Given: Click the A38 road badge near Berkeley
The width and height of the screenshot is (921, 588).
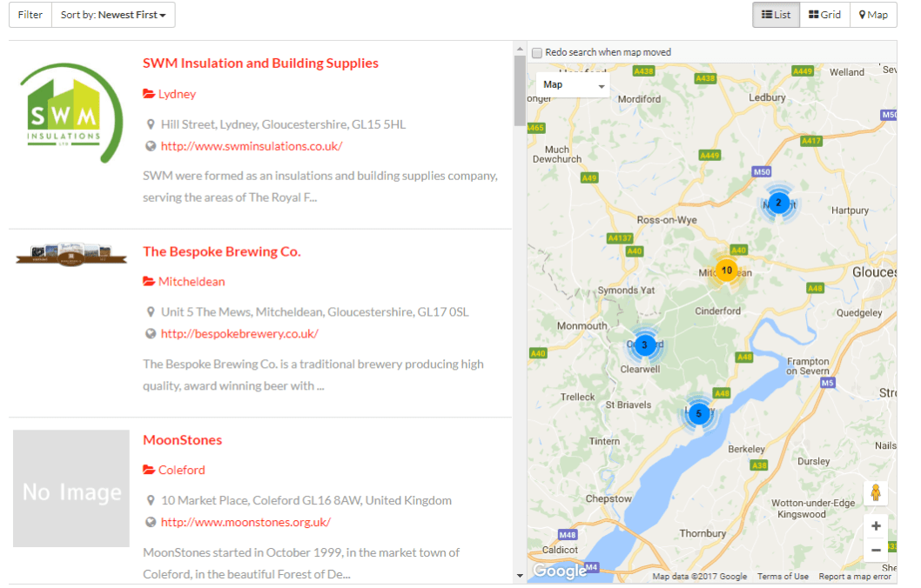Looking at the screenshot, I should click(759, 465).
